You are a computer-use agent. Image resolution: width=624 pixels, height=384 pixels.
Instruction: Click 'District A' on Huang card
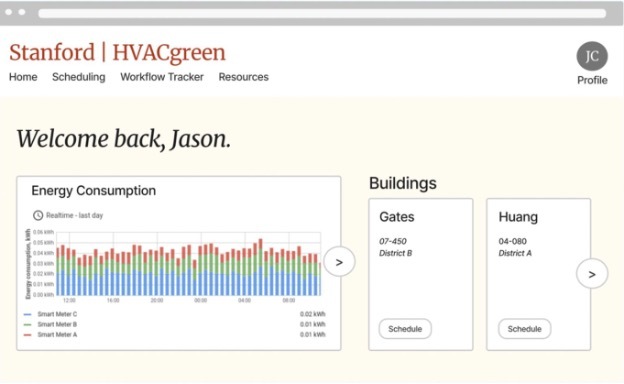click(515, 253)
